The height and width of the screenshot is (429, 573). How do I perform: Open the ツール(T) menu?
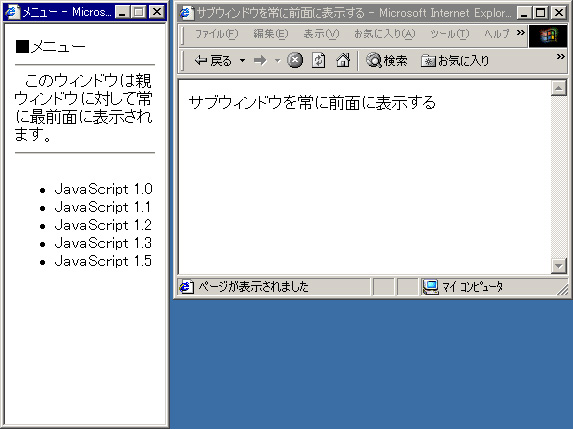coord(449,34)
